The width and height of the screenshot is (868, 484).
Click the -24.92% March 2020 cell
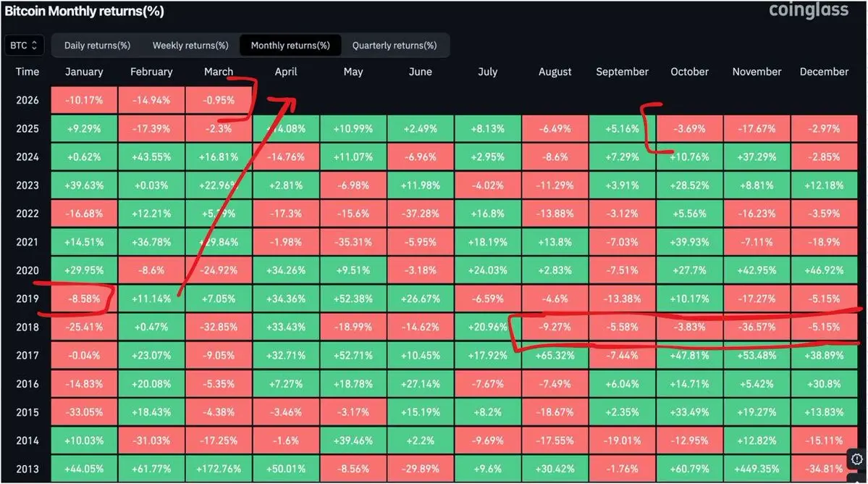(219, 270)
